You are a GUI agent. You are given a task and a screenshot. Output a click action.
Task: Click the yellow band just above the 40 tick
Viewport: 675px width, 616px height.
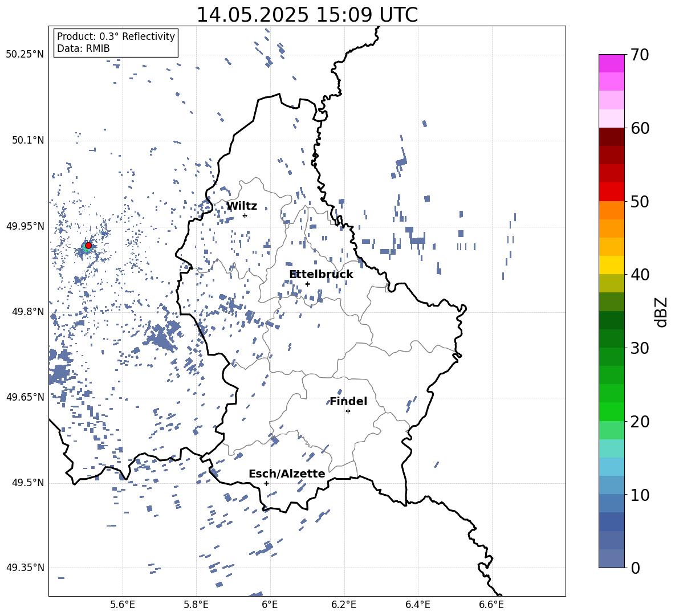(612, 265)
